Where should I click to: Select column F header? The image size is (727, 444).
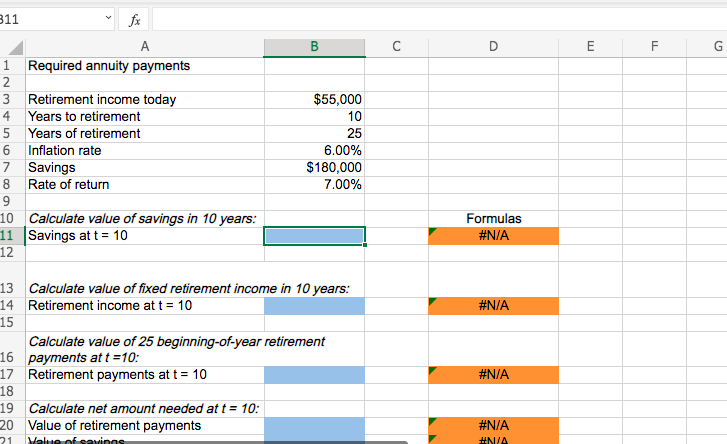coord(654,47)
